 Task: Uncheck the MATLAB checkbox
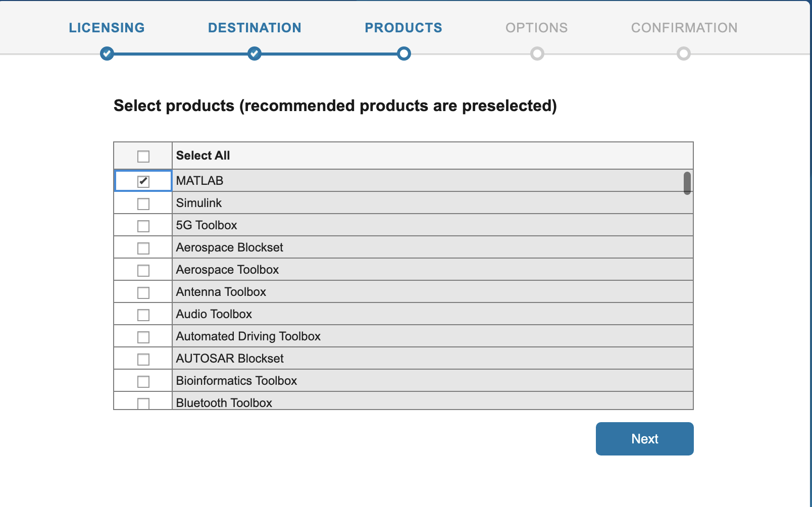coord(143,181)
